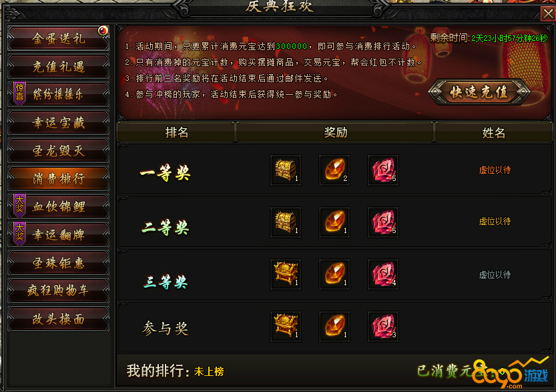556x392 pixels.
Task: Open the 血饮锦鲤 grand prize tab
Action: point(59,206)
